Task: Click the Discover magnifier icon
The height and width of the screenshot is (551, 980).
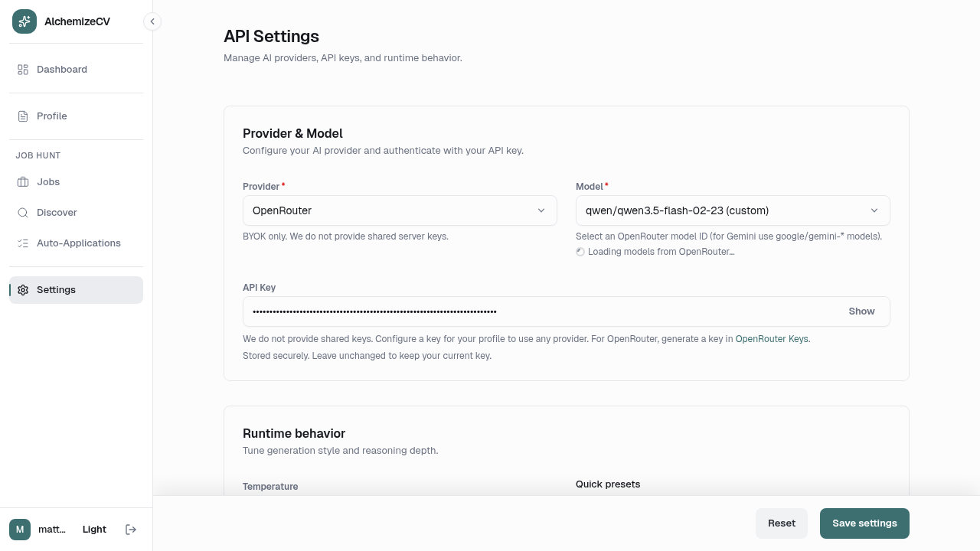Action: (x=23, y=212)
